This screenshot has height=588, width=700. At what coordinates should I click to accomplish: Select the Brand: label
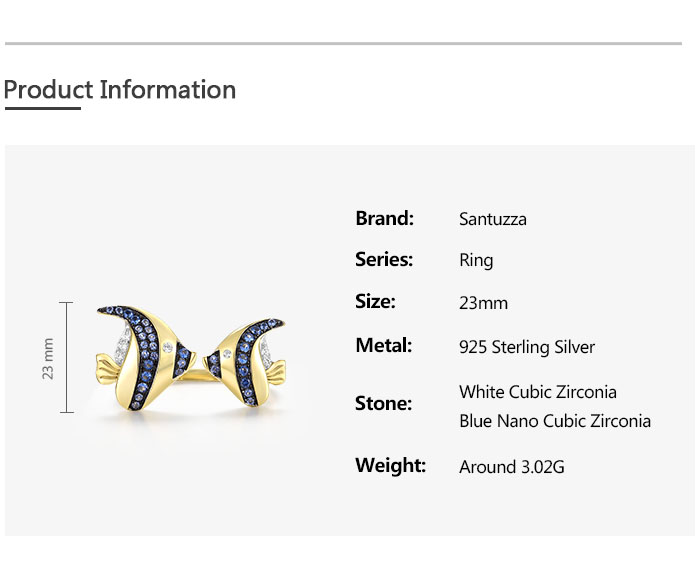(384, 218)
